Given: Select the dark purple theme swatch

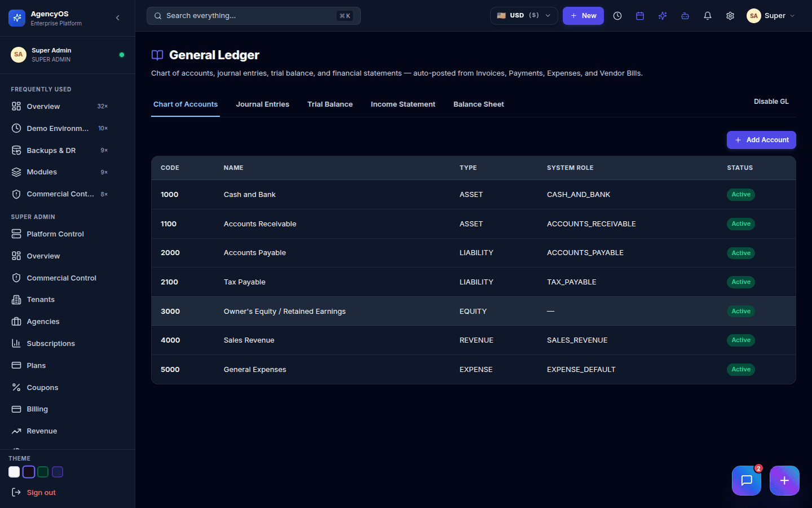Looking at the screenshot, I should [x=29, y=472].
